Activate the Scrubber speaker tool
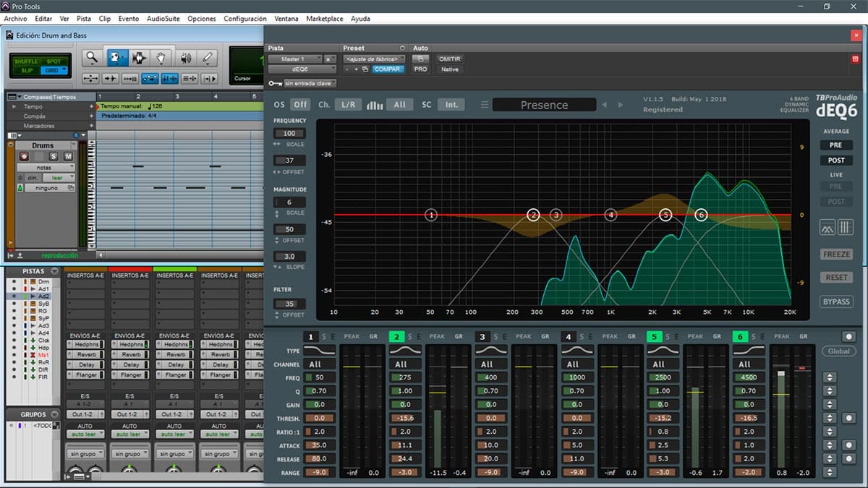 tap(185, 58)
